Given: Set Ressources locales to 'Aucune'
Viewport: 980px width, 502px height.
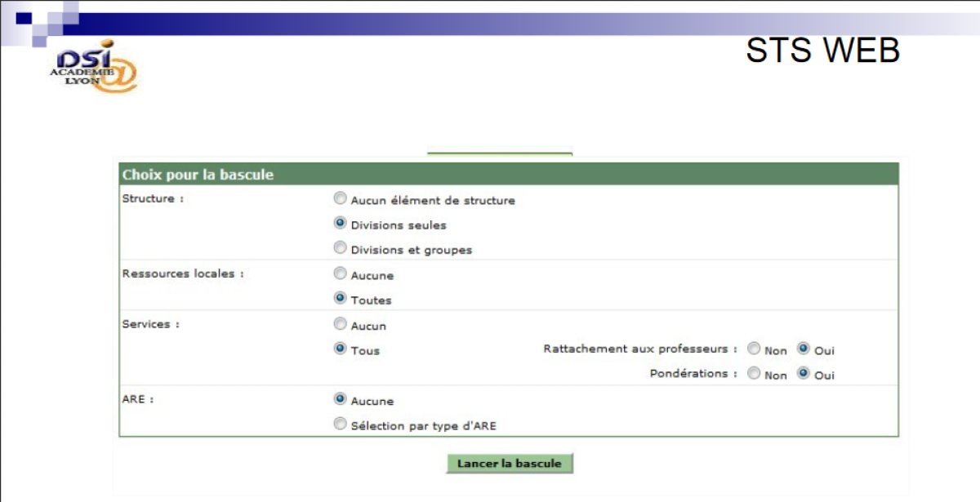Looking at the screenshot, I should point(341,274).
